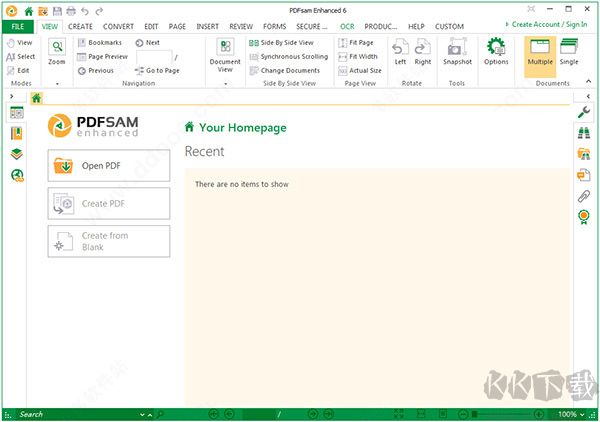Switch to Single document mode
This screenshot has height=422, width=600.
[x=569, y=51]
